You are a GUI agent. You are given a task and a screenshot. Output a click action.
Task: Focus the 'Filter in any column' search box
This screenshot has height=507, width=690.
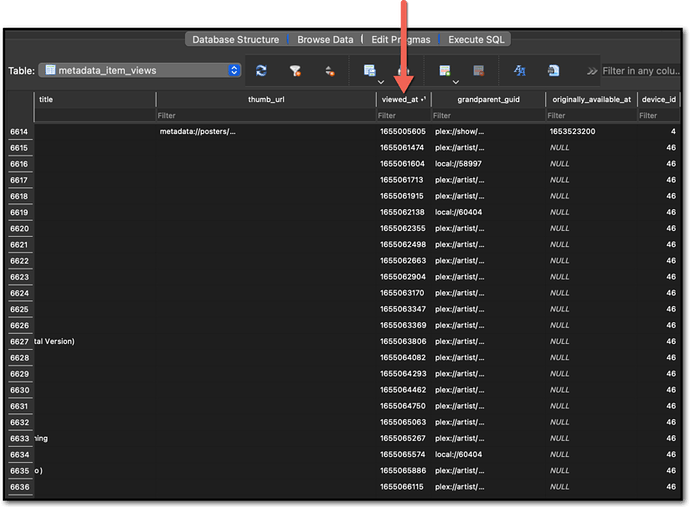point(641,71)
